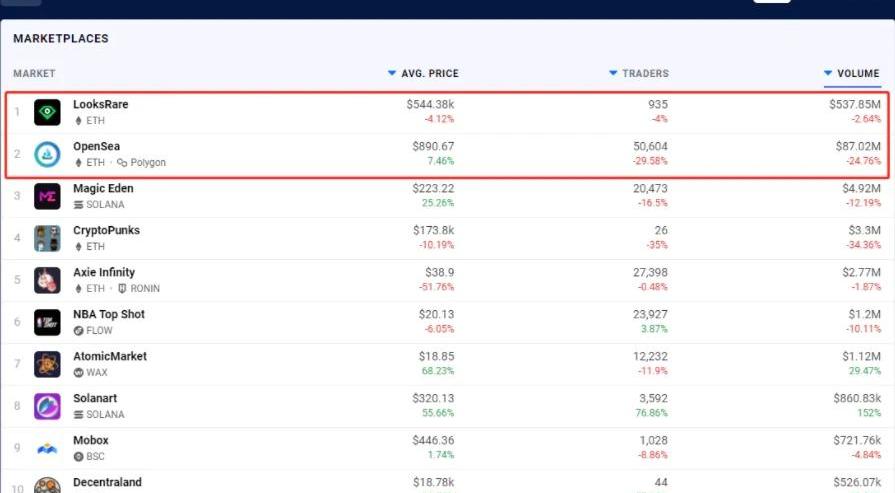Click the RONIN chain tag under Axie Infinity
The width and height of the screenshot is (895, 493).
[x=139, y=288]
